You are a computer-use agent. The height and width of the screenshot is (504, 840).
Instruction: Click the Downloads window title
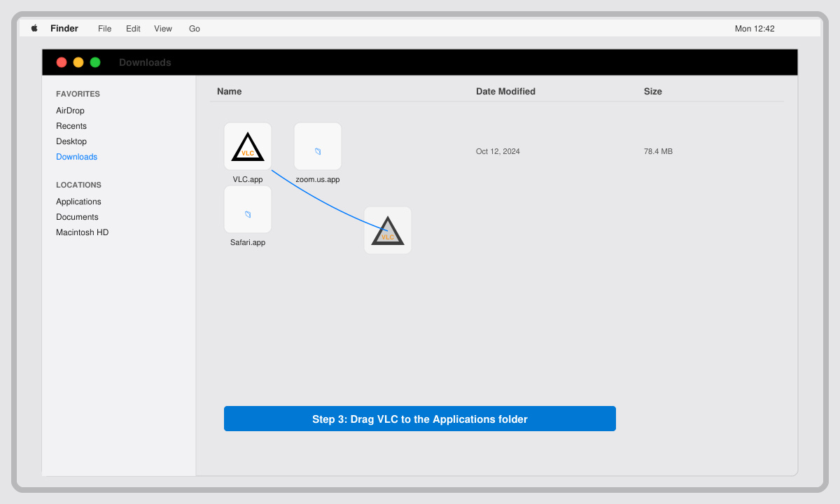[x=145, y=62]
